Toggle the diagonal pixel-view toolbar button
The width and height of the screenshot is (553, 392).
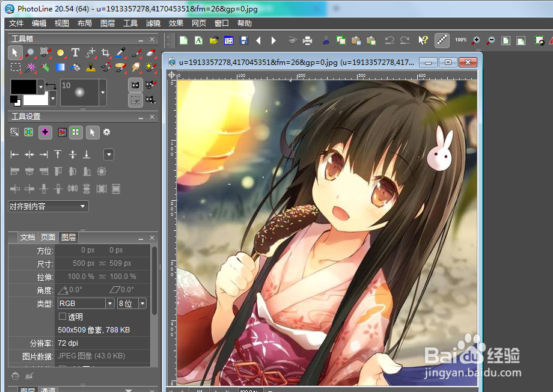[442, 40]
